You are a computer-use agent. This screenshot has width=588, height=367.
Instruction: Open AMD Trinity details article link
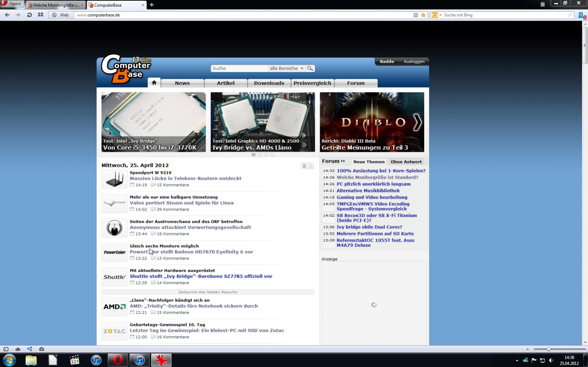194,306
